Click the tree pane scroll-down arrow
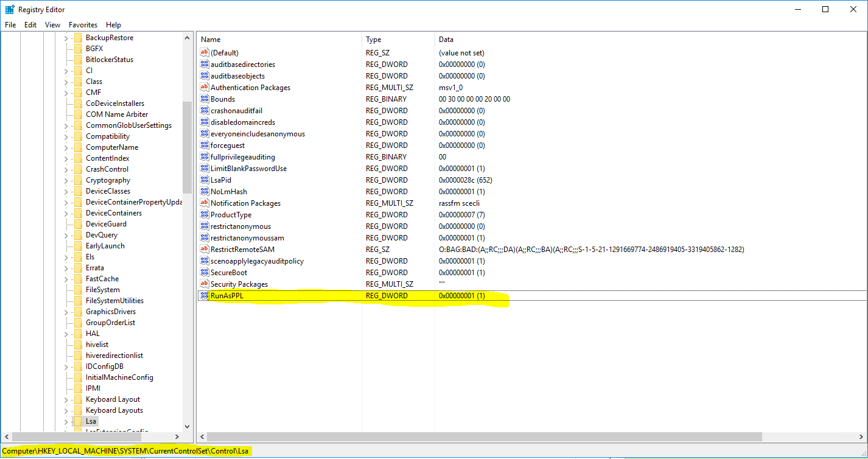 187,427
